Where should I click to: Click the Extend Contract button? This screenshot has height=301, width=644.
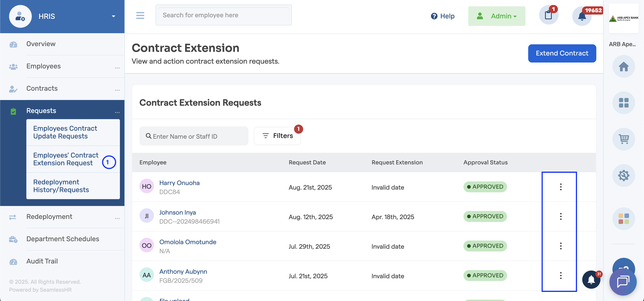point(562,53)
